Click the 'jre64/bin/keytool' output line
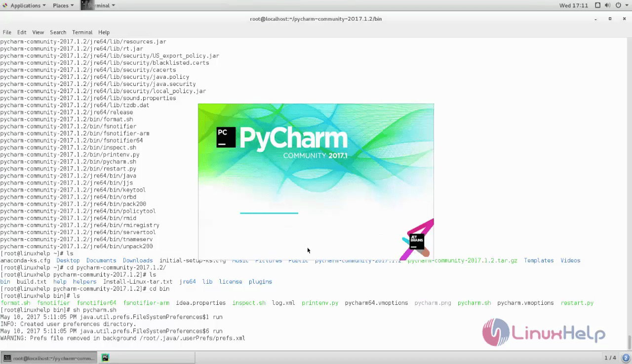632x364 pixels. 73,190
